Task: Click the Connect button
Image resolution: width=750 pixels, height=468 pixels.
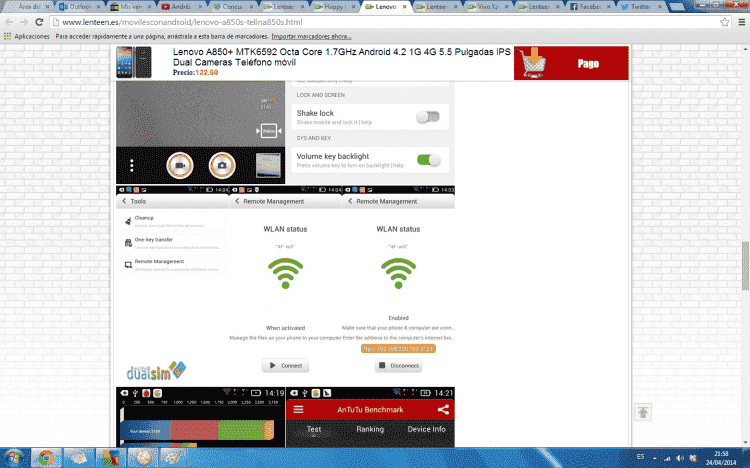Action: (286, 366)
